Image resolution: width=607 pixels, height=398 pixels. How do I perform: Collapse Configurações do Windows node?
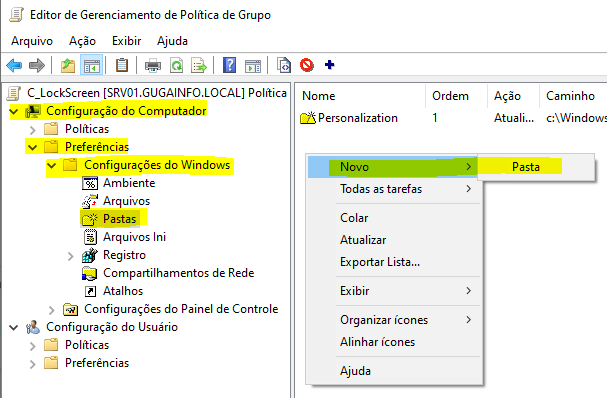point(51,165)
